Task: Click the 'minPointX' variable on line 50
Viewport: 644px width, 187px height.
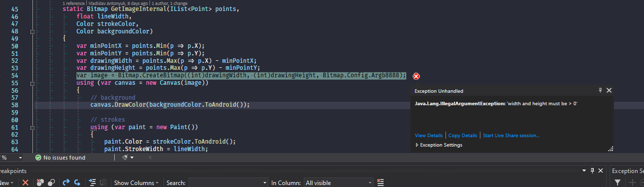Action: click(106, 46)
